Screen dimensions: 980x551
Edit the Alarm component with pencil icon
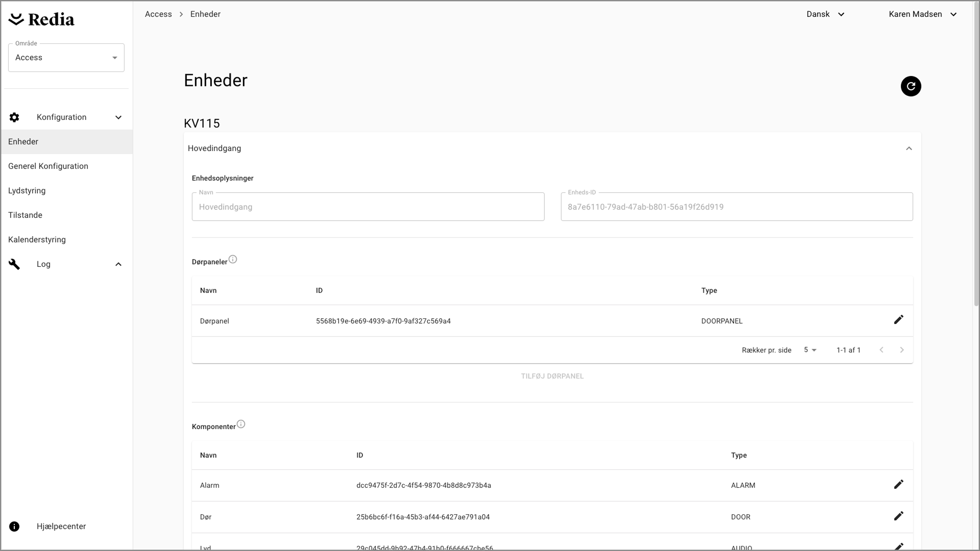898,484
